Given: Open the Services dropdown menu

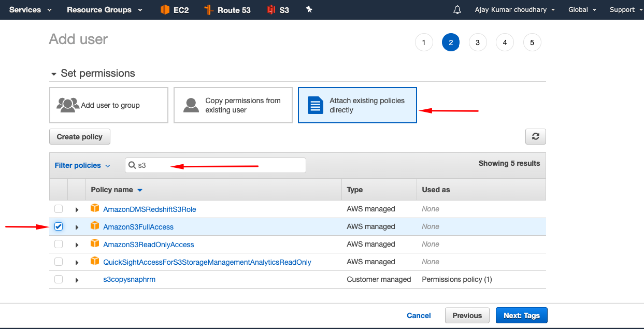Looking at the screenshot, I should tap(31, 10).
